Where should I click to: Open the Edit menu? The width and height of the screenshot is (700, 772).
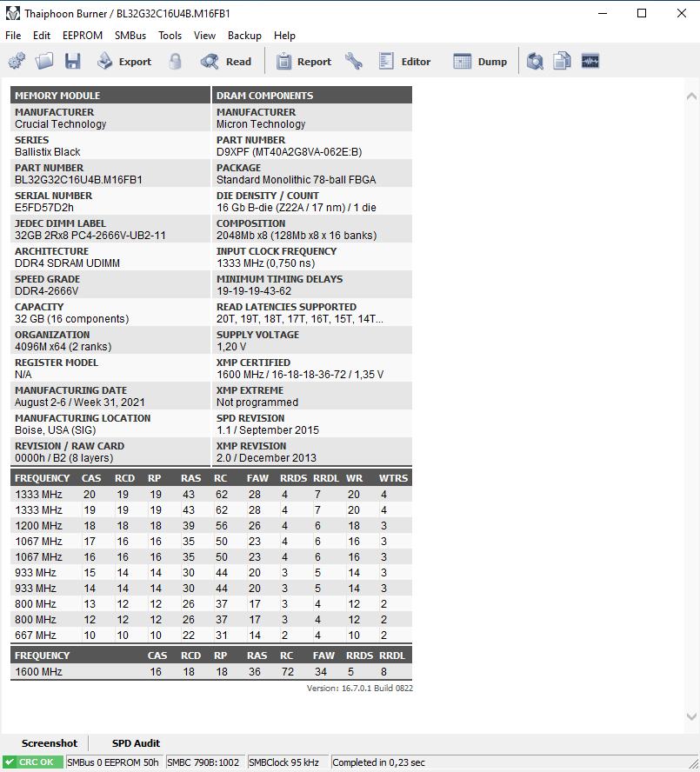coord(42,36)
